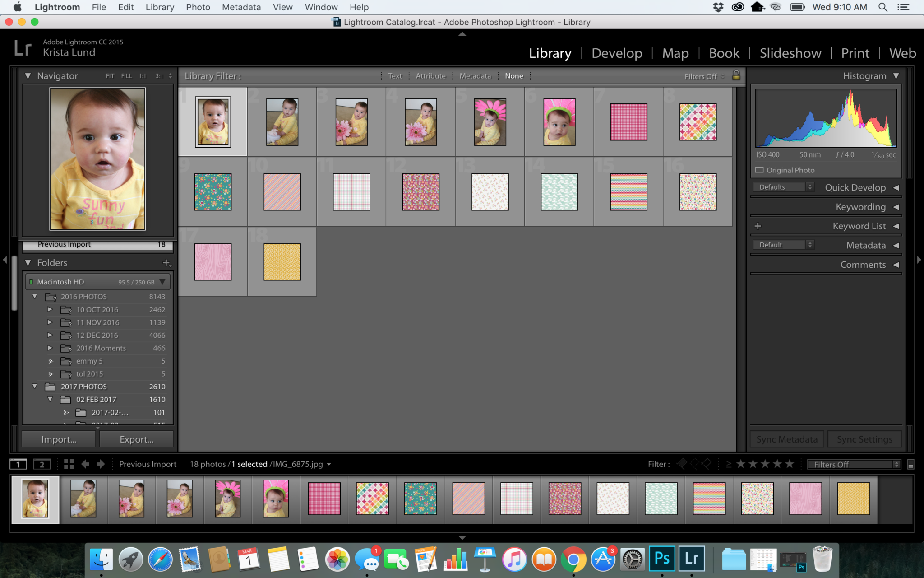Open Photoshop from the dock
Viewport: 924px width, 578px height.
(x=662, y=559)
